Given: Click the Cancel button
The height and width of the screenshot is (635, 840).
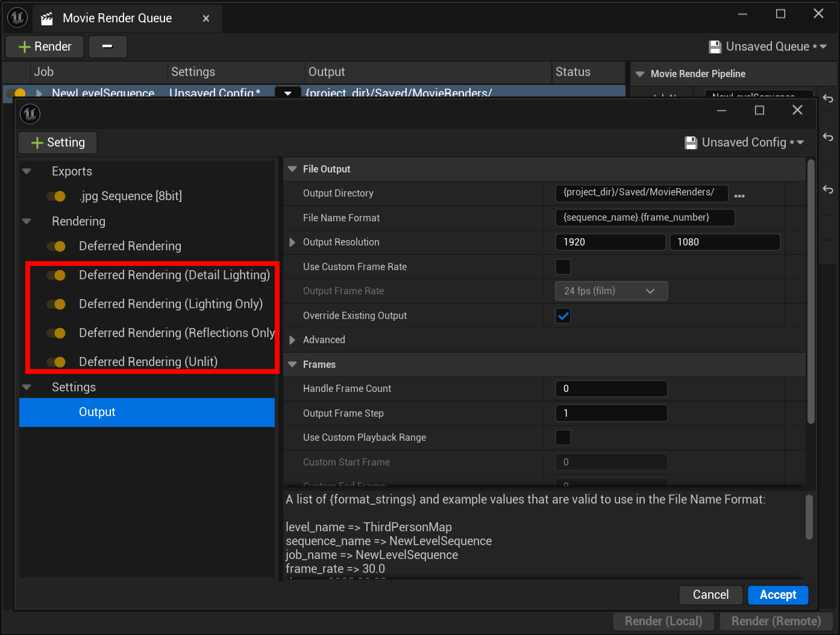Looking at the screenshot, I should click(710, 595).
